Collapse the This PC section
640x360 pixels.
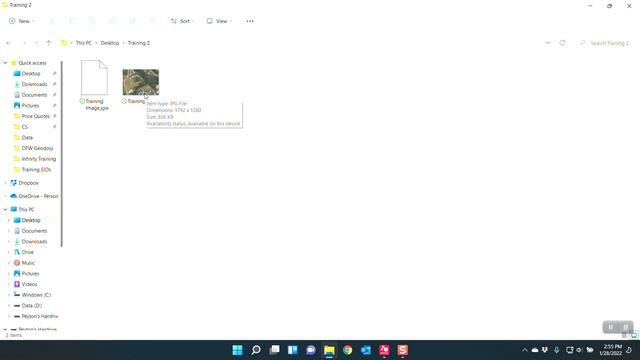(x=5, y=209)
